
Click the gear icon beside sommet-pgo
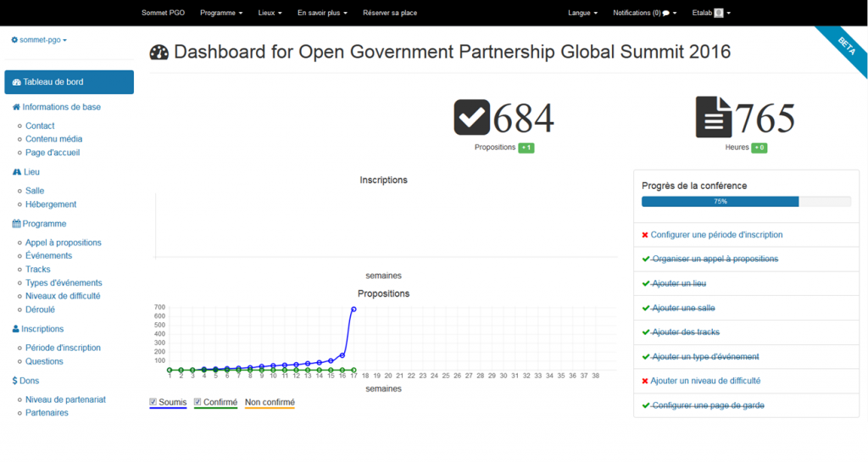(x=14, y=40)
